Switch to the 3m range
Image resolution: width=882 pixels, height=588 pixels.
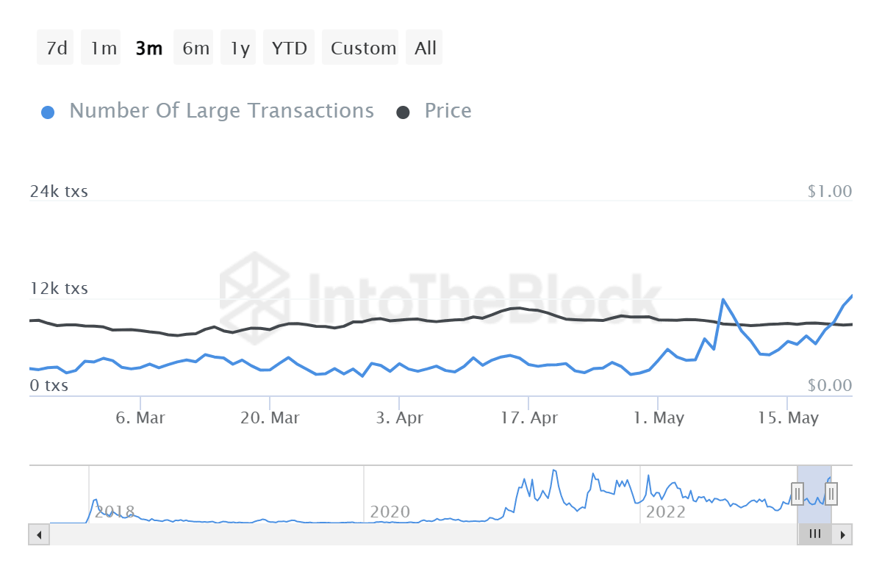point(148,49)
